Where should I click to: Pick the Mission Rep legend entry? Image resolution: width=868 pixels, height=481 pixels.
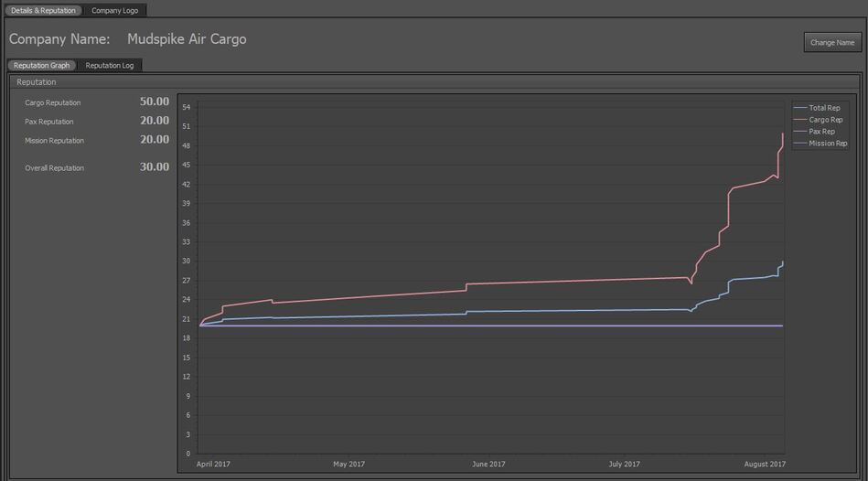pyautogui.click(x=828, y=144)
